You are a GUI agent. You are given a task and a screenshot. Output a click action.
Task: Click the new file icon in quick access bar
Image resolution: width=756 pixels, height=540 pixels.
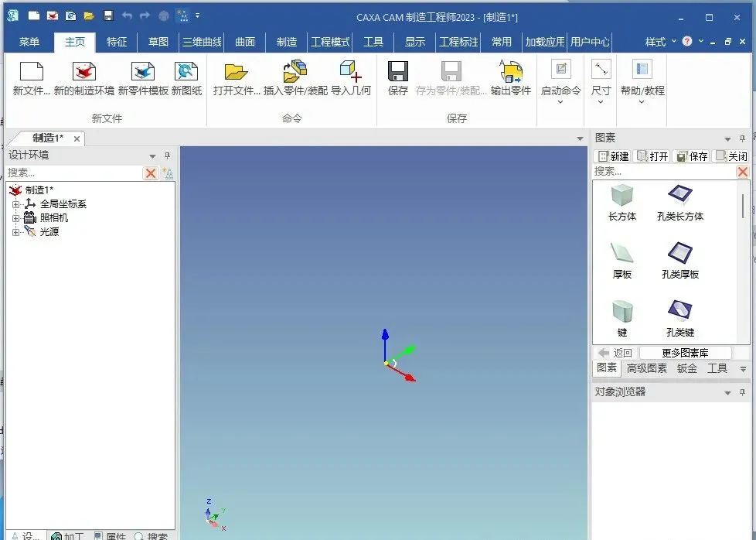(x=34, y=16)
